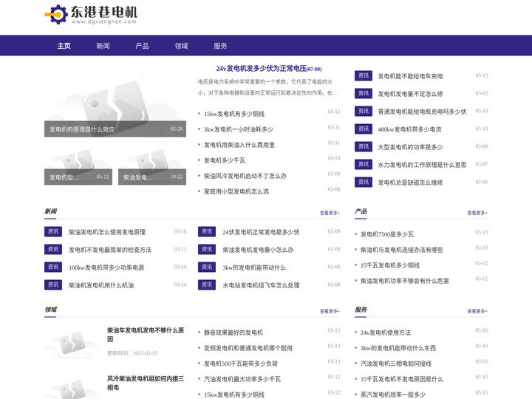Open article 24伏发电机正常发电是多少伏
The image size is (532, 399).
pos(261,233)
